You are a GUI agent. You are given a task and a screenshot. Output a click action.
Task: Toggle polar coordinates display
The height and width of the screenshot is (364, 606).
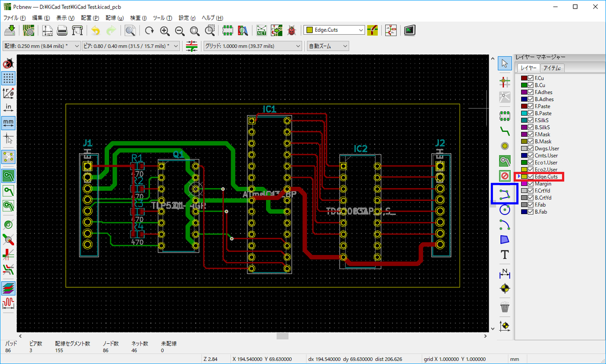click(9, 93)
